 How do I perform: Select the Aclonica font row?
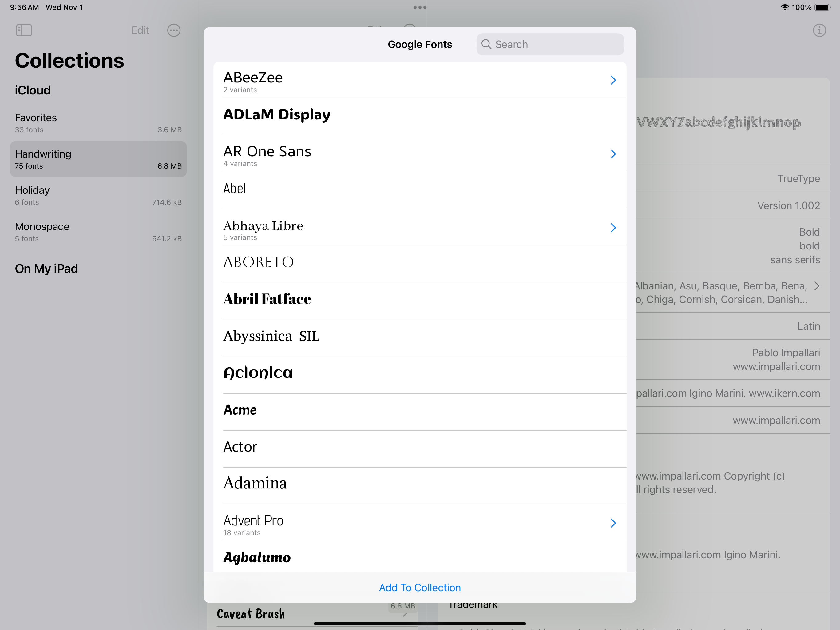tap(420, 375)
